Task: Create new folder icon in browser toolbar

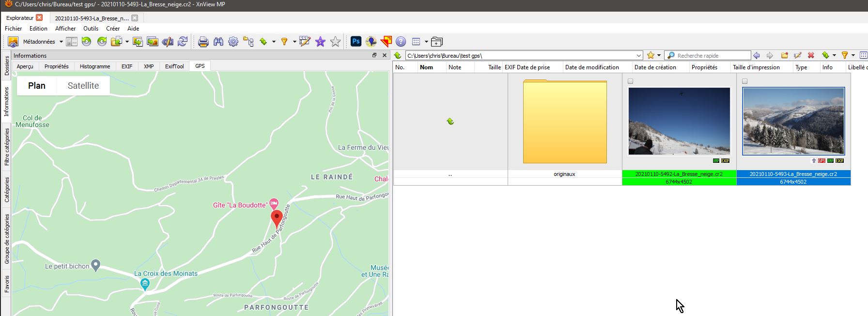Action: tap(784, 56)
